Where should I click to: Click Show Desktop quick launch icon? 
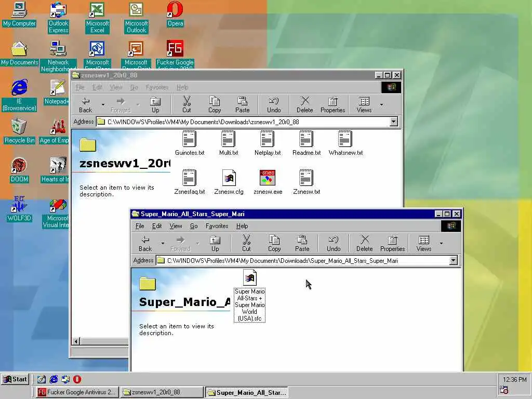point(42,379)
